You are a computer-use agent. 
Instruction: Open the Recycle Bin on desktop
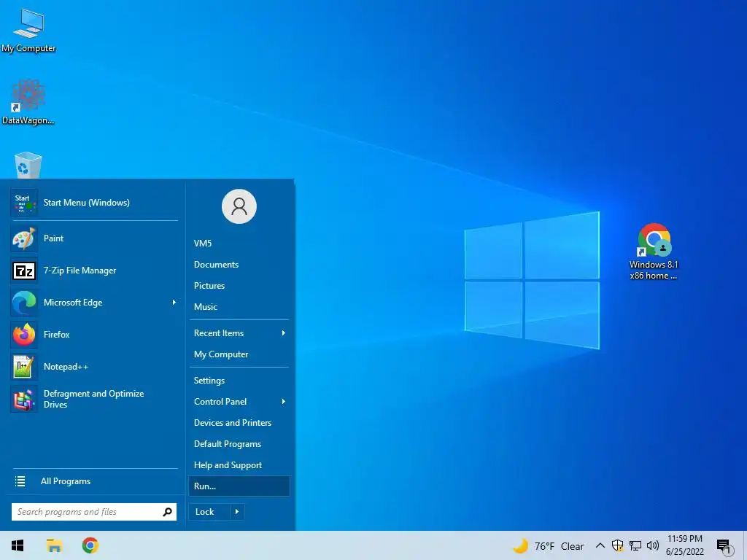[x=28, y=165]
